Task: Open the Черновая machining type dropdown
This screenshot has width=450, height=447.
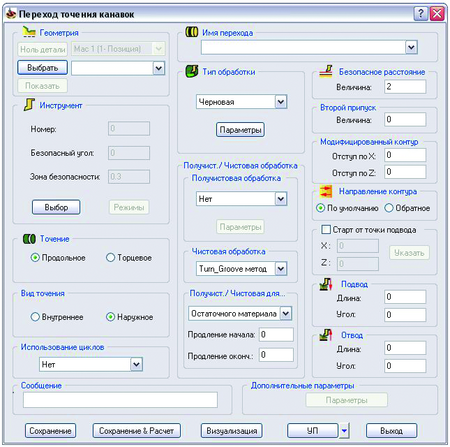Action: point(281,102)
